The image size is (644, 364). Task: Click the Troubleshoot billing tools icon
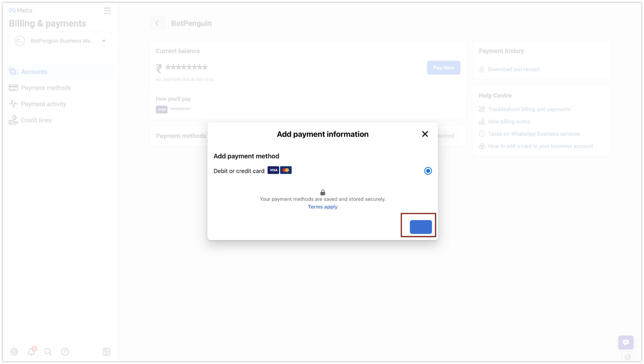[482, 109]
